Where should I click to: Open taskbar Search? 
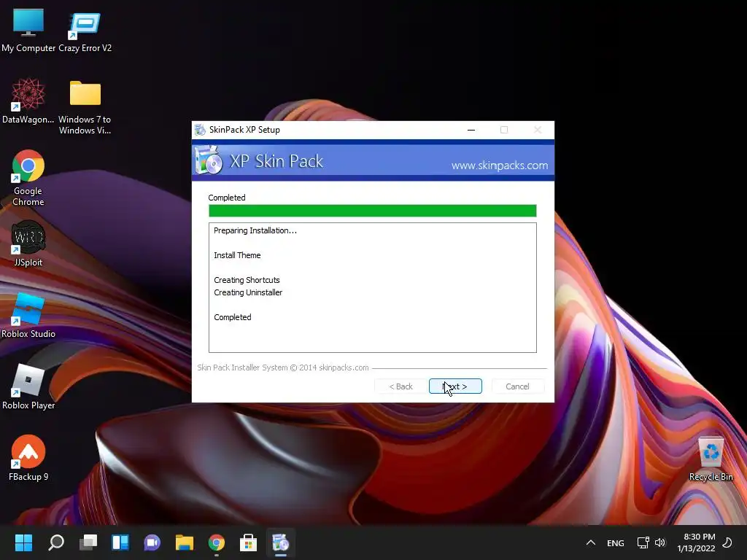click(x=56, y=542)
